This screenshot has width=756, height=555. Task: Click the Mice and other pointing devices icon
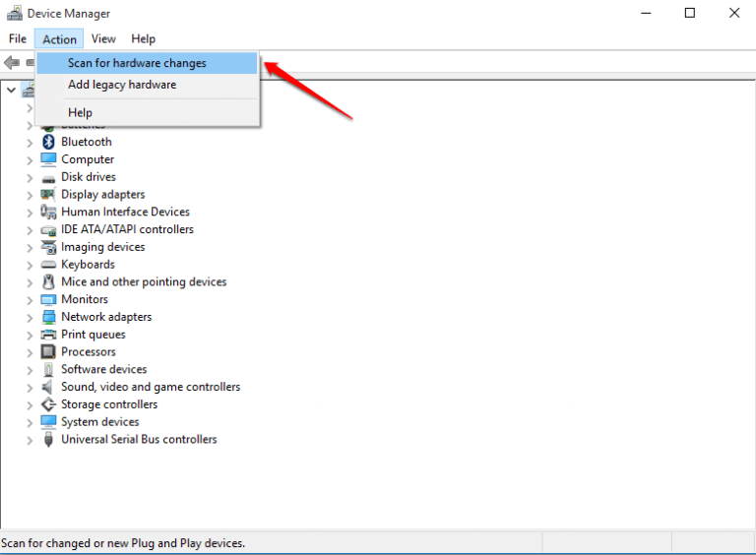coord(48,281)
